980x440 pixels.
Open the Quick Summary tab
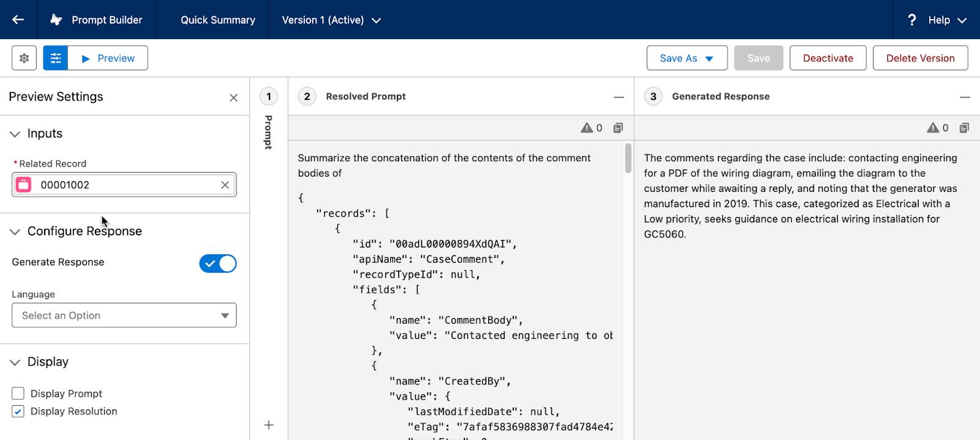[217, 20]
